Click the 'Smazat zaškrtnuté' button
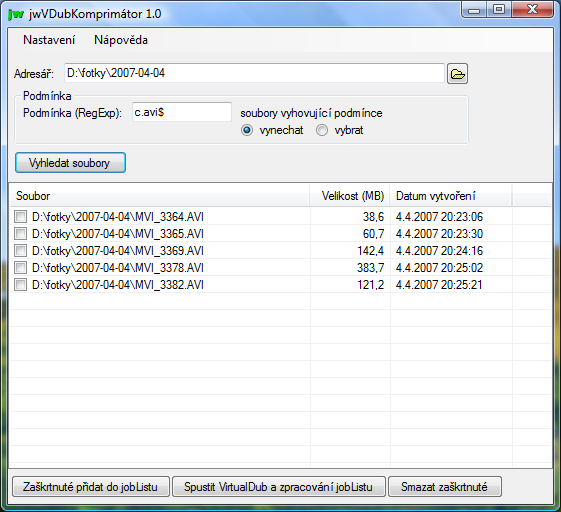The width and height of the screenshot is (561, 512). (444, 487)
